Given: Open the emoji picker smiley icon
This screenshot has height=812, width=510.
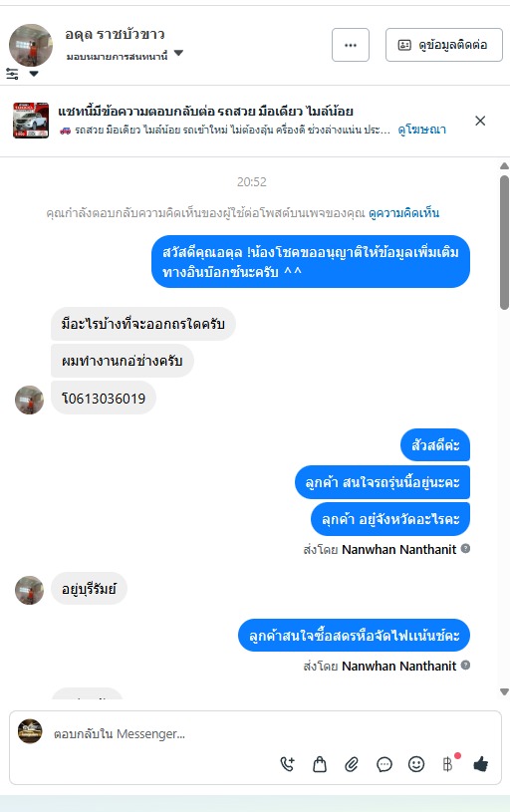Looking at the screenshot, I should click(416, 764).
